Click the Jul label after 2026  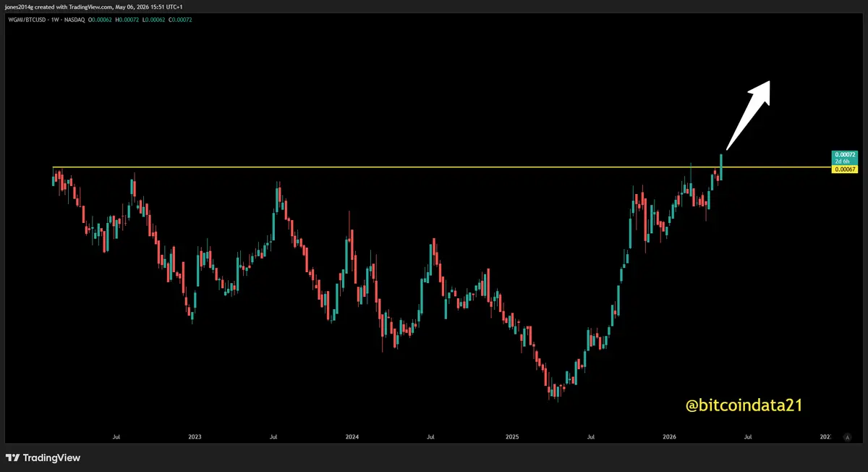click(749, 437)
